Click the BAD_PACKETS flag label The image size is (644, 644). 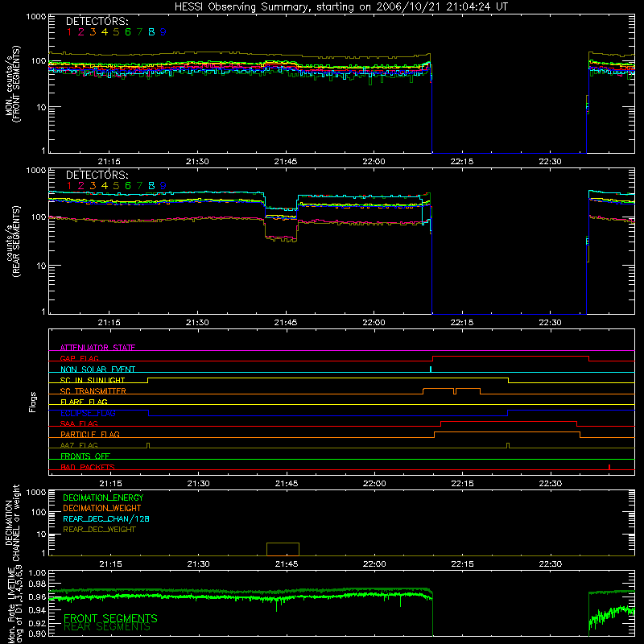click(x=88, y=467)
